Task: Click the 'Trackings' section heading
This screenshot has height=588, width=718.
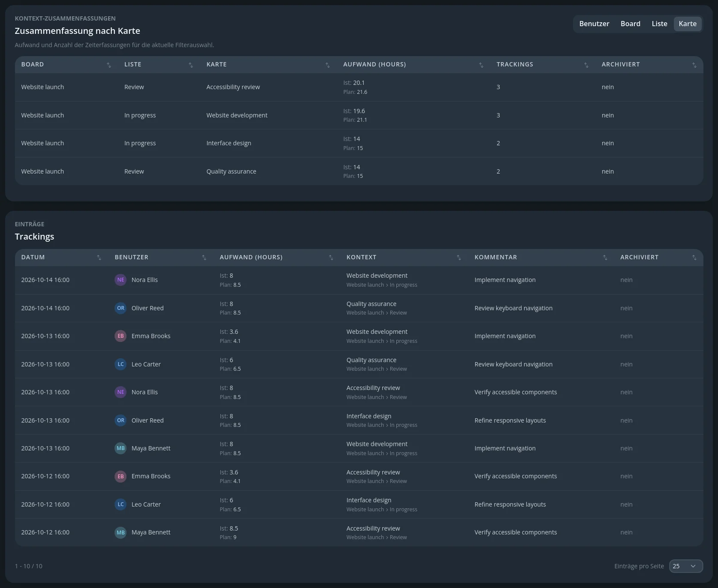Action: pyautogui.click(x=34, y=237)
